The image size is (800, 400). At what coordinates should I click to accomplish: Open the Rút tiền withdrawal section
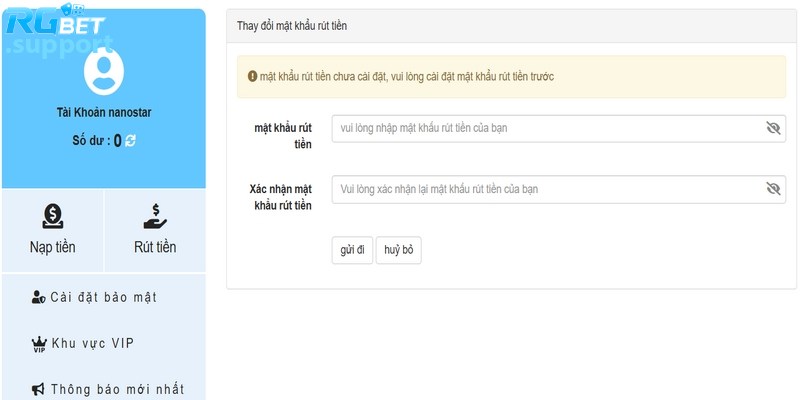click(x=155, y=231)
